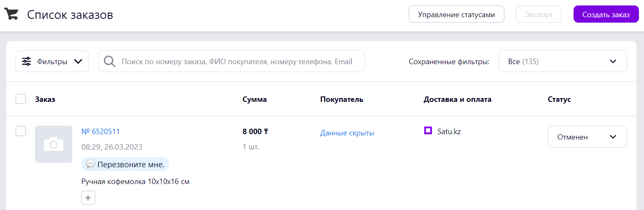Open order link № 6520511

point(101,131)
